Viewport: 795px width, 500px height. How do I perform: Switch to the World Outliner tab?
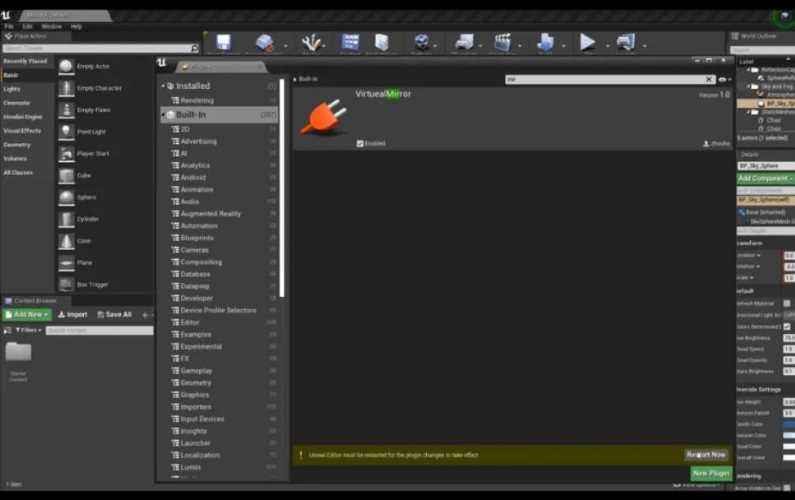757,36
